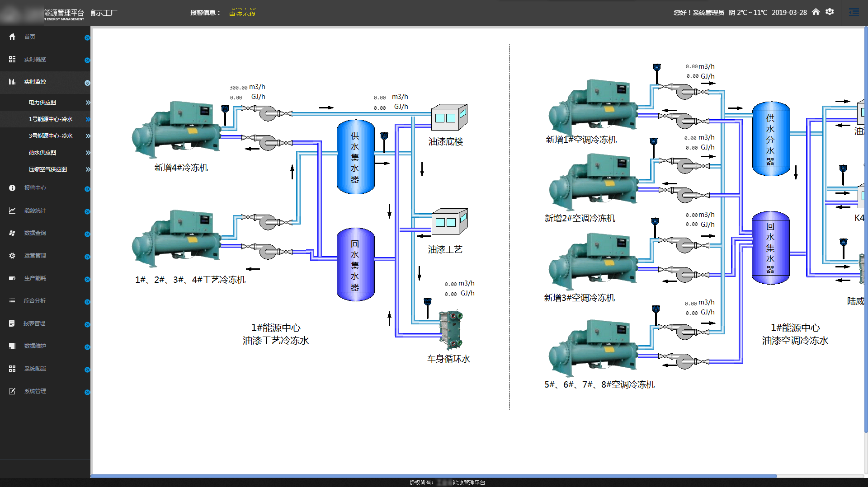The width and height of the screenshot is (868, 487).
Task: Open 能源统计 menu item
Action: tap(45, 211)
